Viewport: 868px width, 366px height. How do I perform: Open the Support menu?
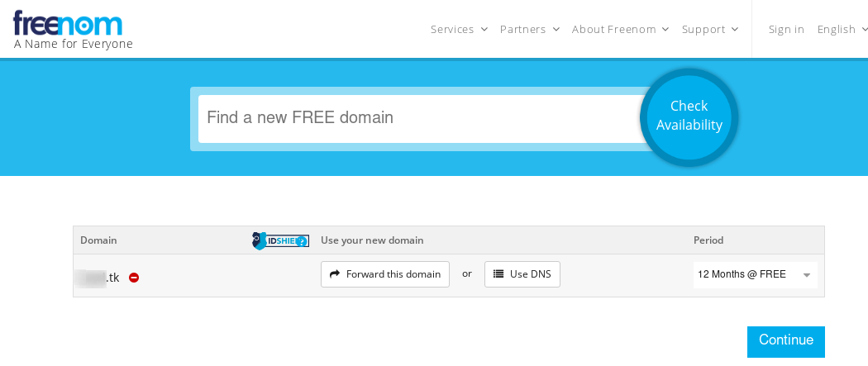tap(710, 29)
